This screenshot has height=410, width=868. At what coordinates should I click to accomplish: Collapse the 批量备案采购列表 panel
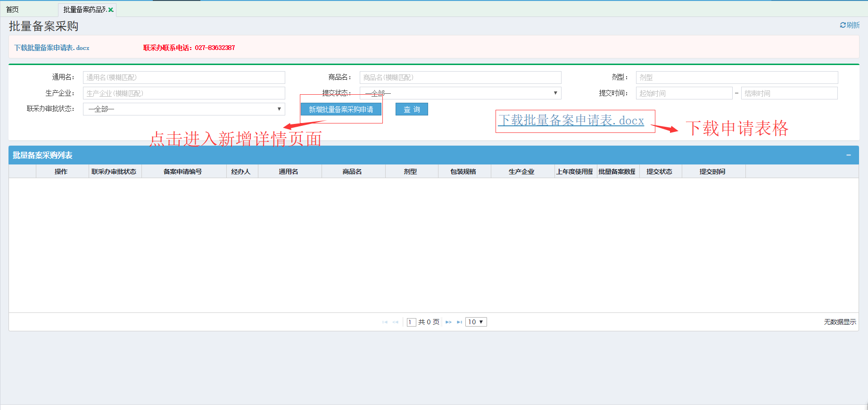click(x=848, y=155)
